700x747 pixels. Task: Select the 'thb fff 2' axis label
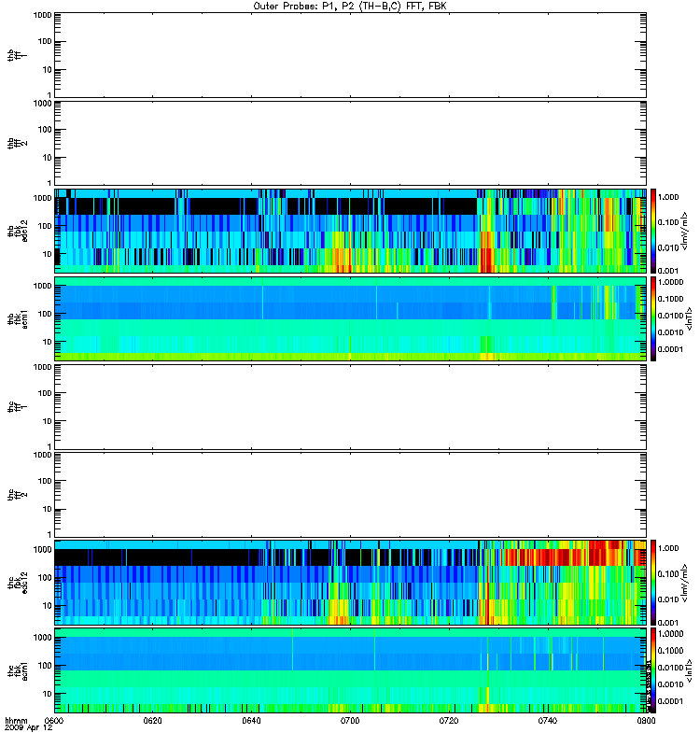[x=17, y=144]
